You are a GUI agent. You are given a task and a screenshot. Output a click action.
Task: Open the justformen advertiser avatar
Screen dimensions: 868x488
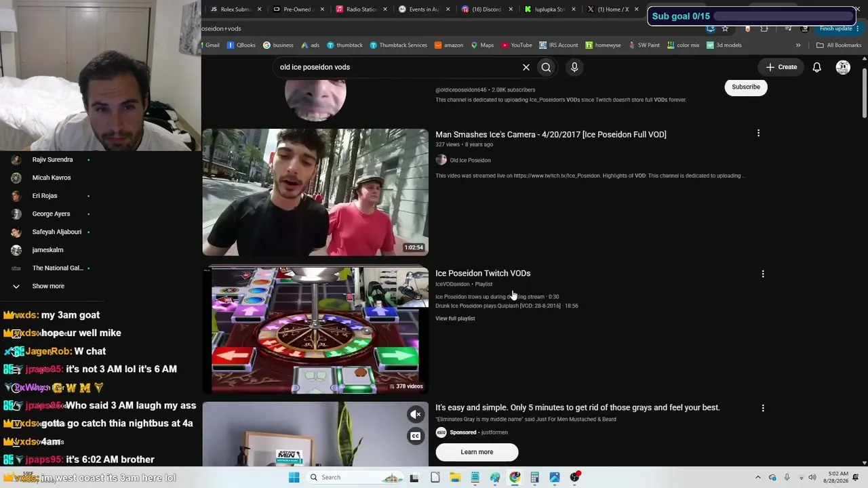point(441,432)
